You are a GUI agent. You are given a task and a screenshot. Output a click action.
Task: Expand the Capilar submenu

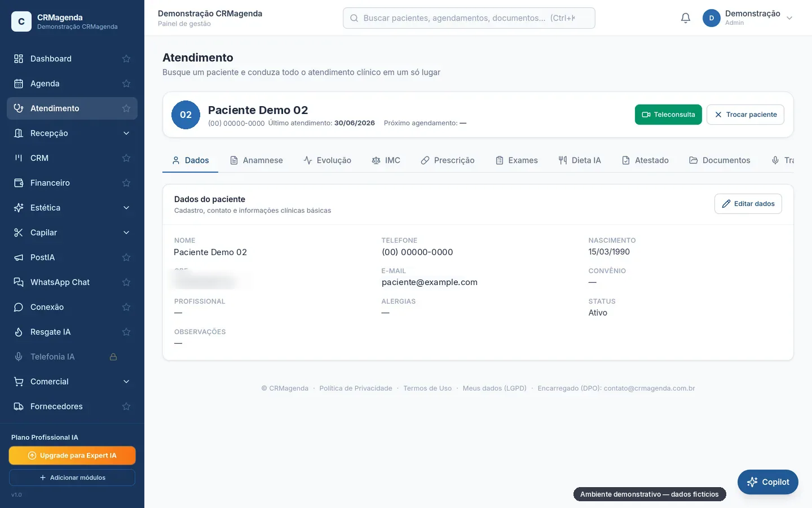[126, 233]
